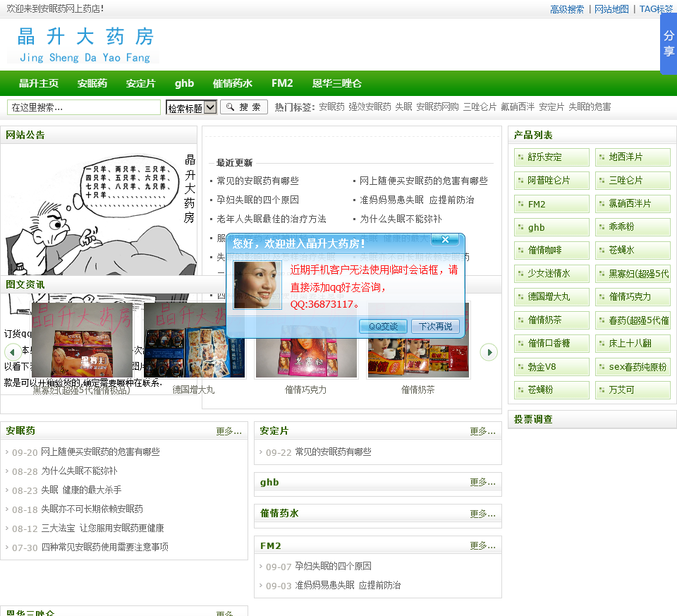Click the 更多 link in 催情药水 section
Screen dimensions: 677x616
click(482, 514)
